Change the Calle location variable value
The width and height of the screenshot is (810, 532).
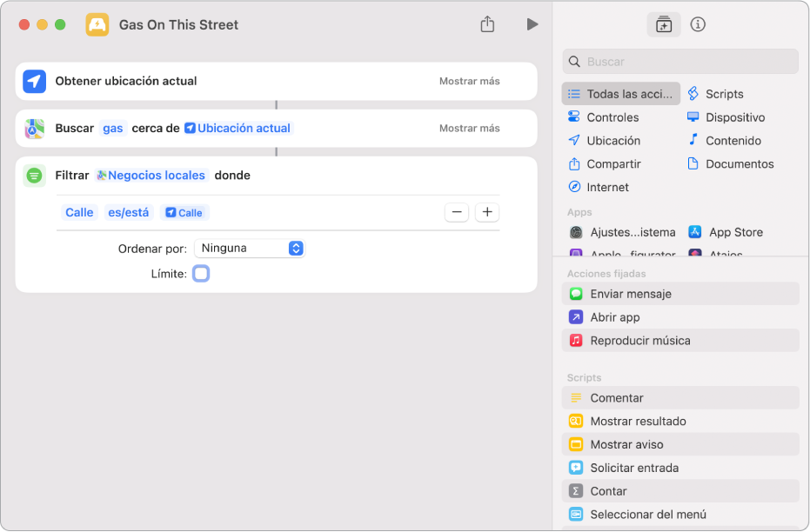coord(184,213)
